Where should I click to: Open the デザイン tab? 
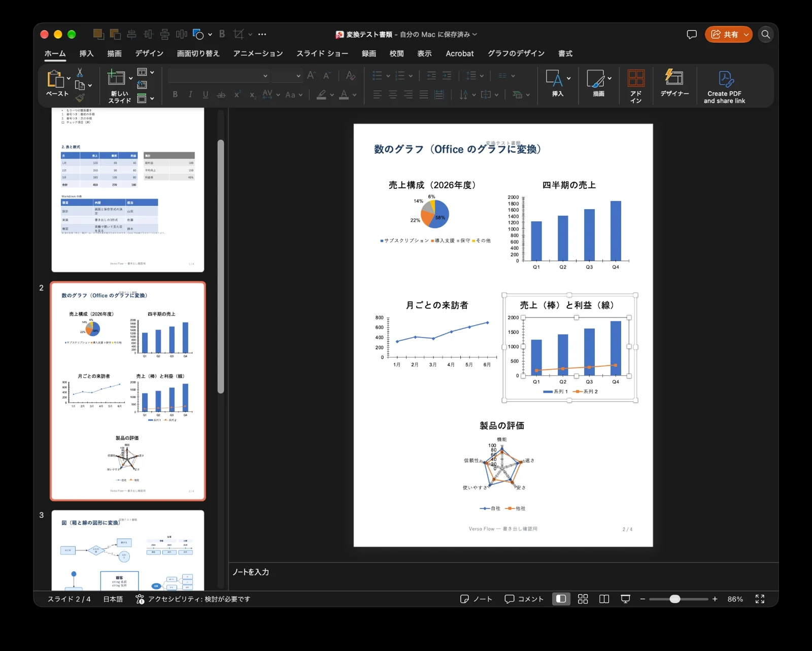(149, 53)
